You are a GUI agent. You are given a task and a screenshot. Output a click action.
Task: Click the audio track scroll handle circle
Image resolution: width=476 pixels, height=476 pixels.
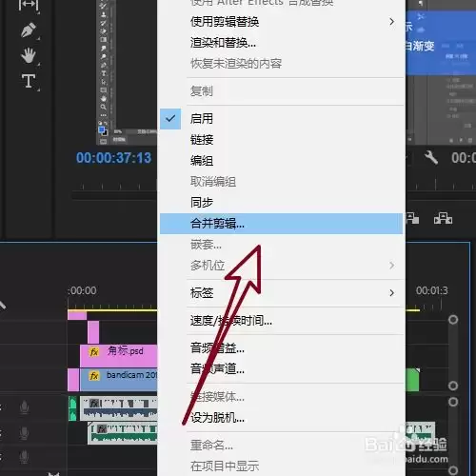pyautogui.click(x=453, y=402)
